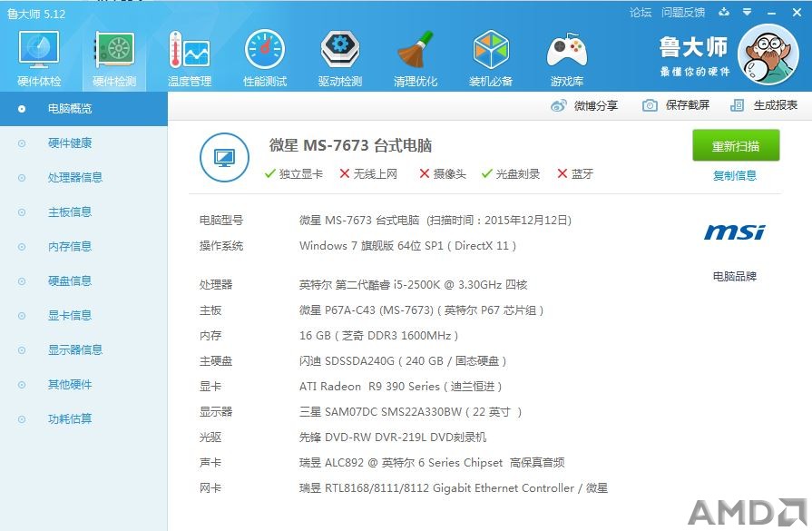Click the 微星 MS-7673 台式电脑 heading
The height and width of the screenshot is (531, 812).
[350, 145]
